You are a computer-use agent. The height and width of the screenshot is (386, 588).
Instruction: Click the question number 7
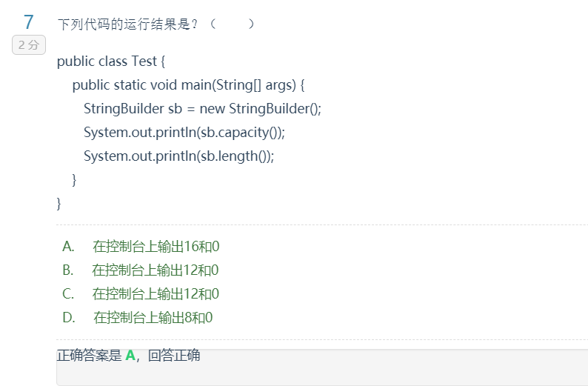(x=28, y=22)
